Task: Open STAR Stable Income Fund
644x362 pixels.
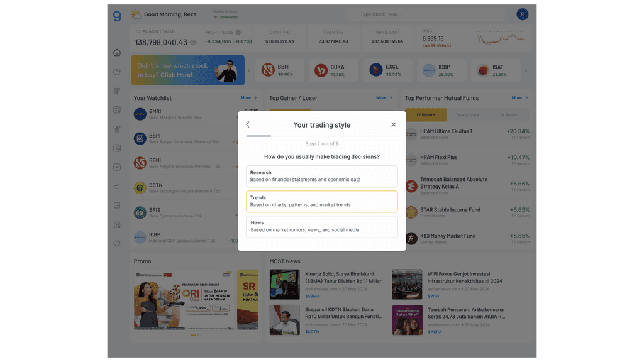Action: coord(467,212)
